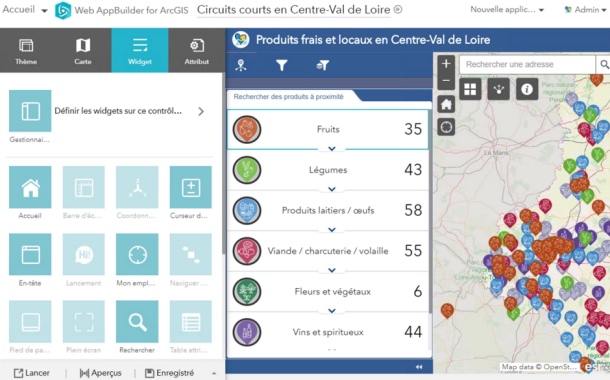
Task: Toggle the Coordonnées widget
Action: (x=137, y=187)
